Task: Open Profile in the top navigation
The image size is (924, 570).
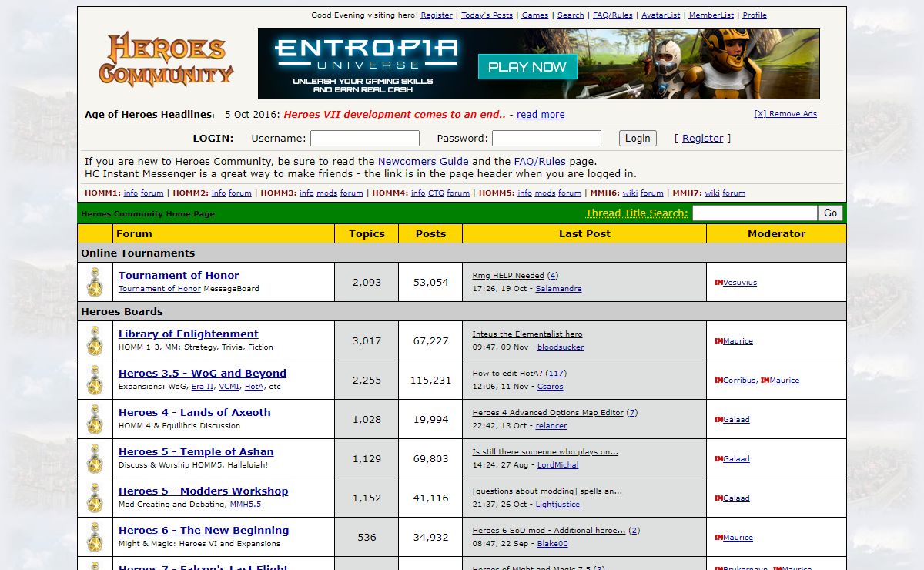Action: (x=755, y=15)
